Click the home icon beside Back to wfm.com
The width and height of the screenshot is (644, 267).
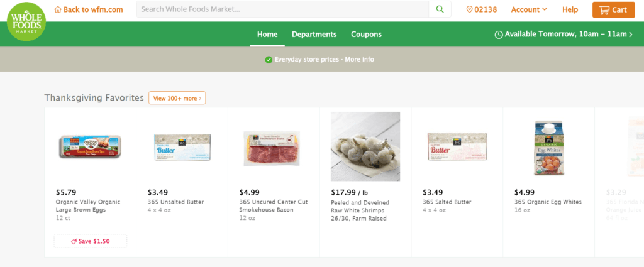click(58, 9)
